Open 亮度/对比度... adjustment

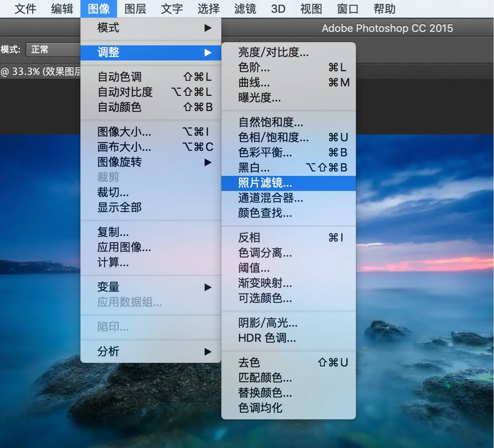(x=289, y=52)
